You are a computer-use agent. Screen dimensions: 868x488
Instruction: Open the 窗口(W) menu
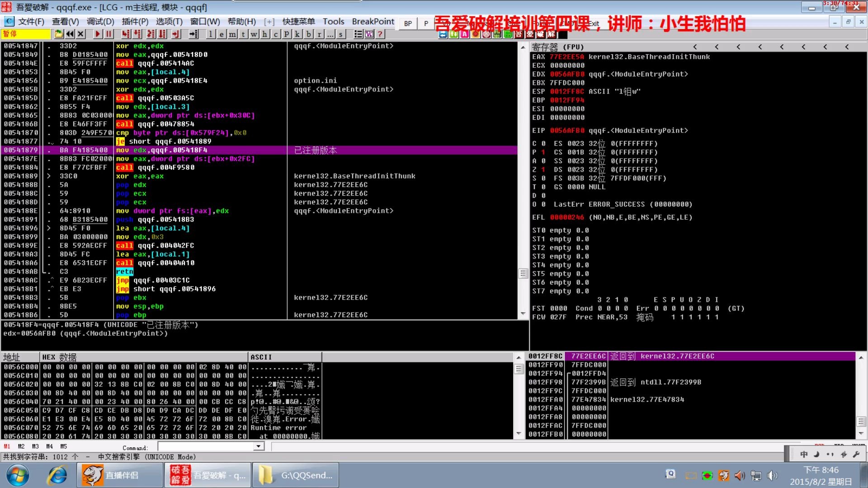tap(205, 22)
